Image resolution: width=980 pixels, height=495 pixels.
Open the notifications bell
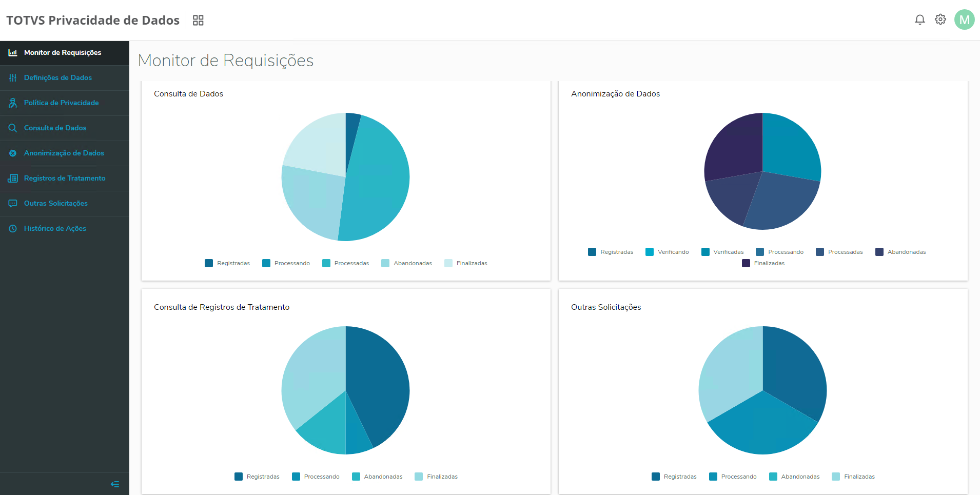point(919,19)
